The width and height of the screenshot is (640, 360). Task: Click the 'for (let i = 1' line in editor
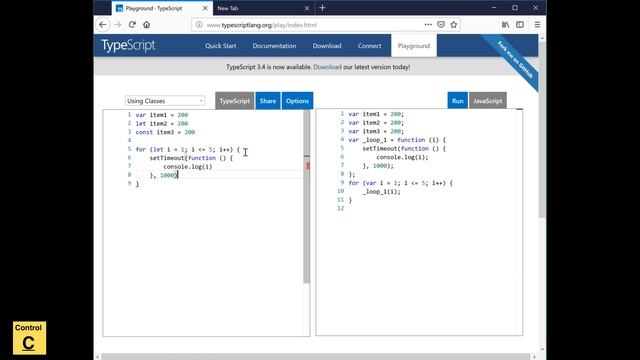[188, 149]
